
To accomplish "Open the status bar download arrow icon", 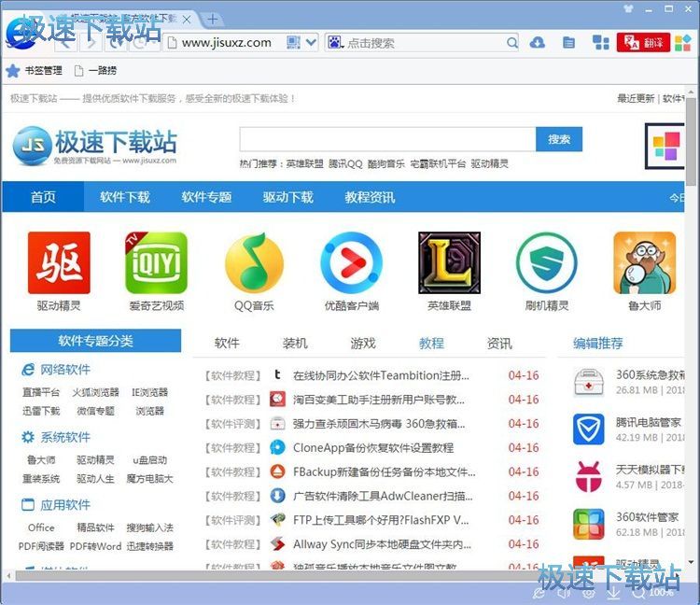I will (613, 592).
